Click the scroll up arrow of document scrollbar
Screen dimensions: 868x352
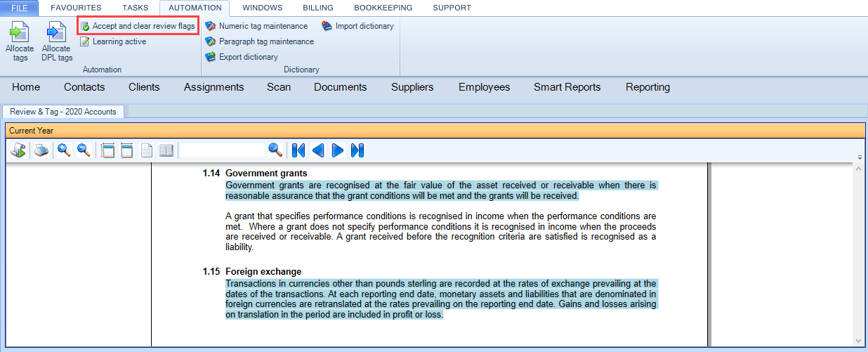(860, 169)
